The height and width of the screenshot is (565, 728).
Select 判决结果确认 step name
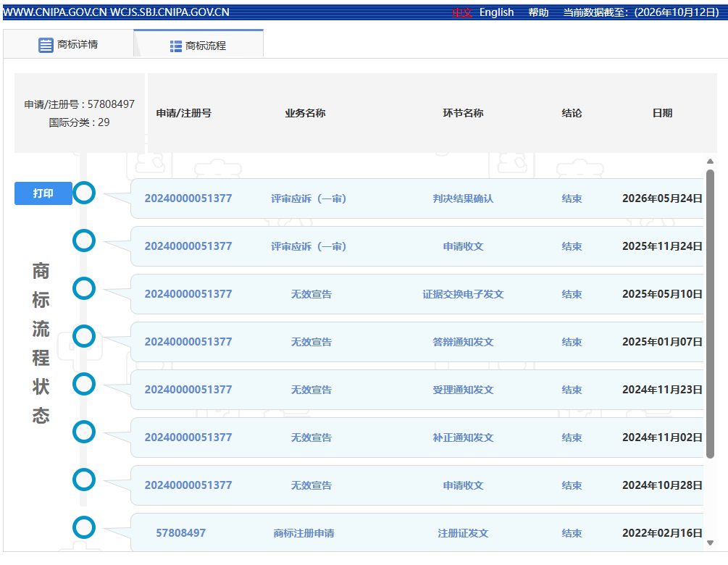(x=463, y=198)
